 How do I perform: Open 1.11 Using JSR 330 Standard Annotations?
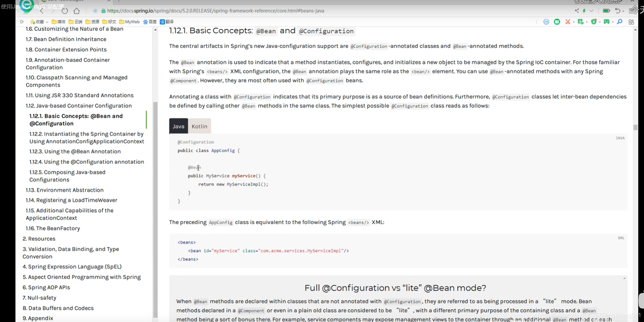pos(79,95)
